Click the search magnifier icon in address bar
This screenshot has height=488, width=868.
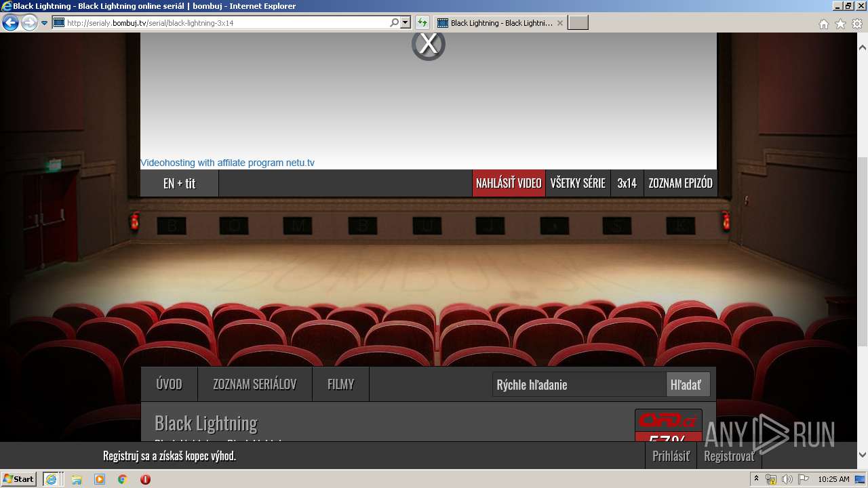pyautogui.click(x=395, y=22)
